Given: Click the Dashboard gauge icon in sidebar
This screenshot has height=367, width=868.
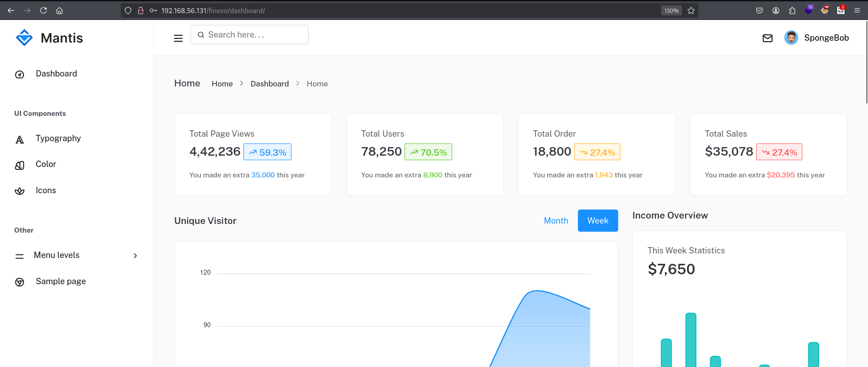Looking at the screenshot, I should click(19, 75).
